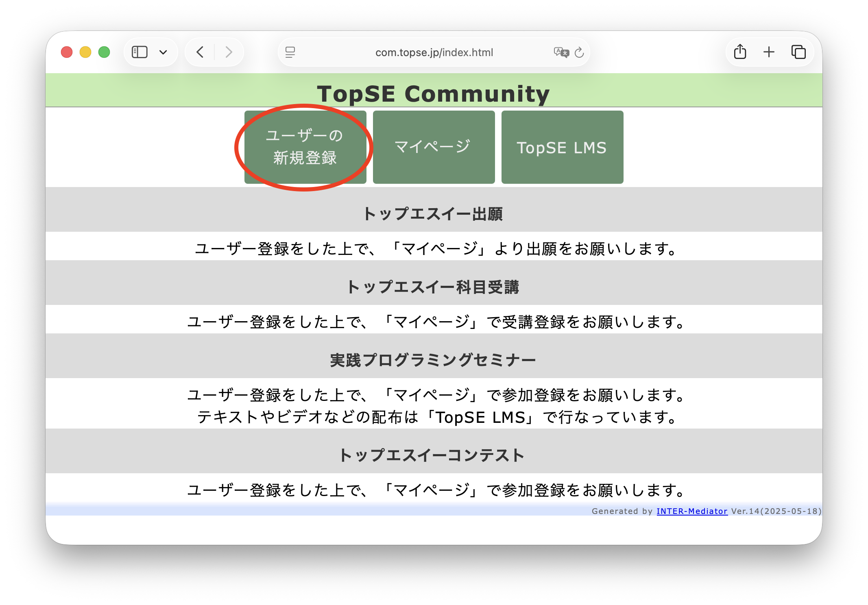868x605 pixels.
Task: Open the INTER-Mediator link at the bottom
Action: pyautogui.click(x=691, y=511)
